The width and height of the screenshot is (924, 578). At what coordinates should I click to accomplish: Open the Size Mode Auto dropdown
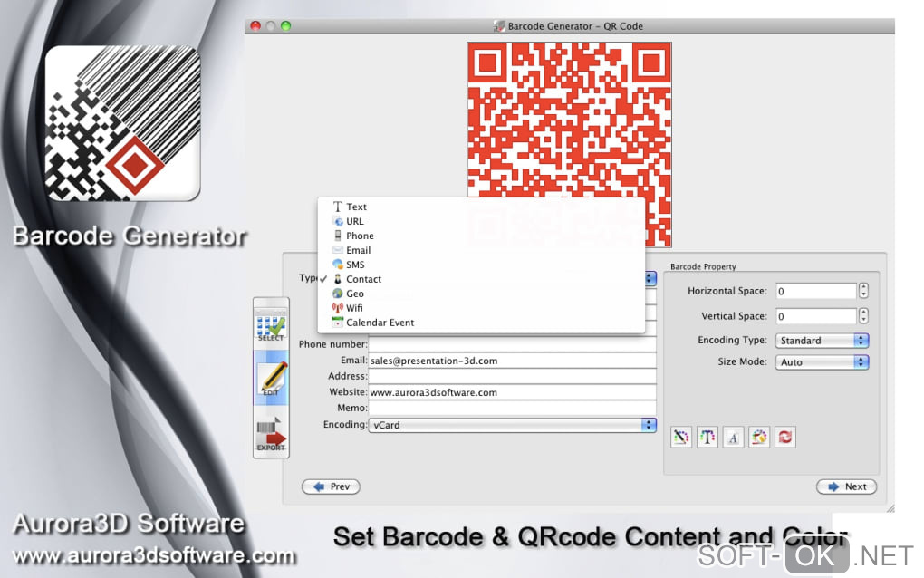[x=822, y=362]
